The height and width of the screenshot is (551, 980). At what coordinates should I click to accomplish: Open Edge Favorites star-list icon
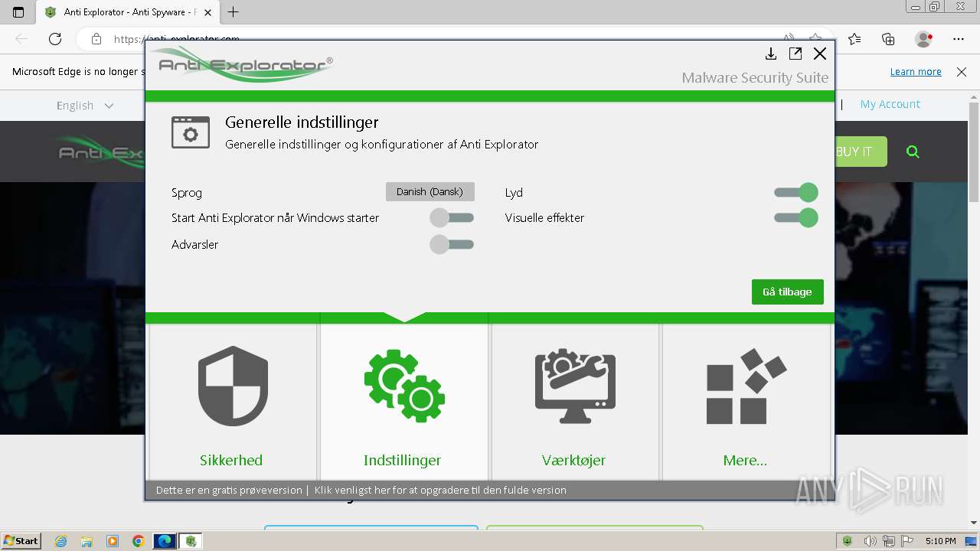[854, 39]
